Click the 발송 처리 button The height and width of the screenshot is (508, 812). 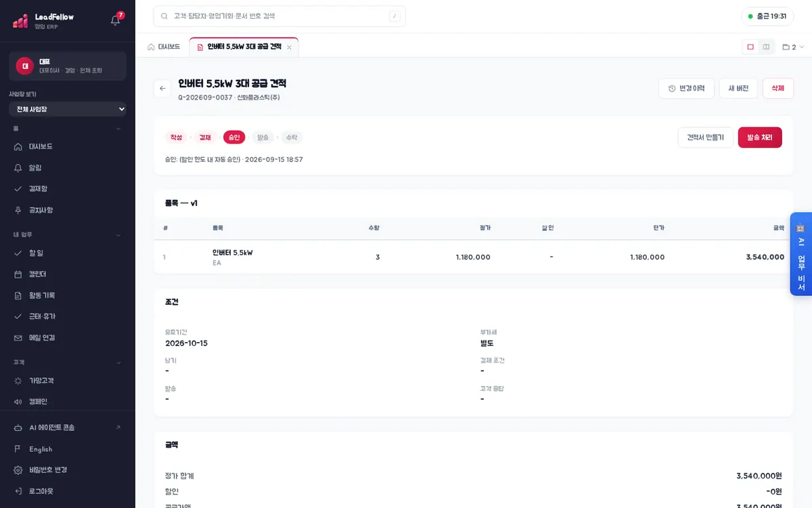tap(760, 137)
